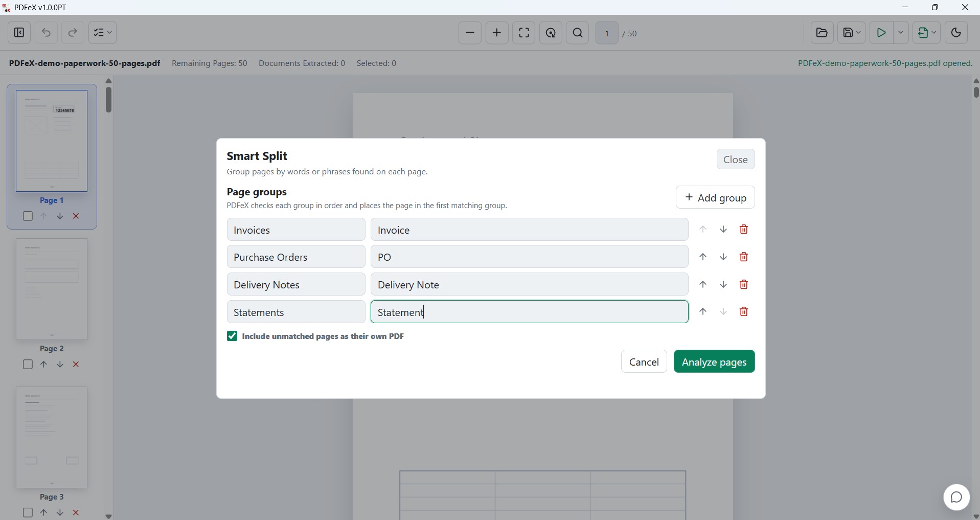Edit the Delivery Notes name field
980x520 pixels.
tap(296, 284)
